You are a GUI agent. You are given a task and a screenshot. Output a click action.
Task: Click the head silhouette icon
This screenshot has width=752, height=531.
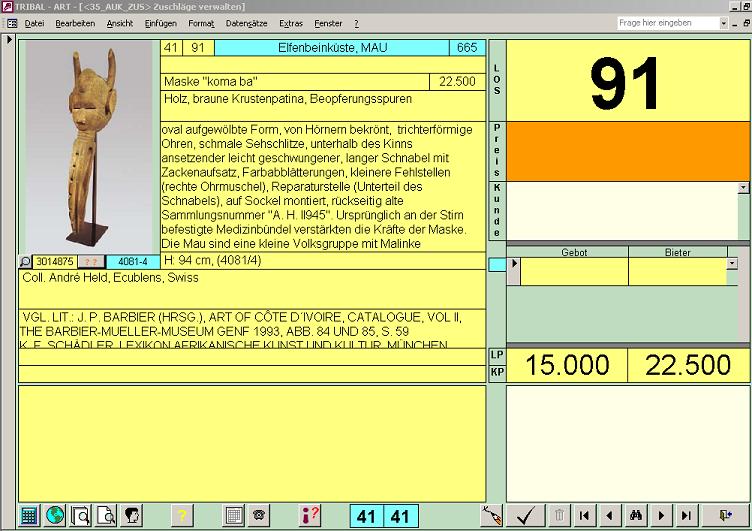coord(131,516)
